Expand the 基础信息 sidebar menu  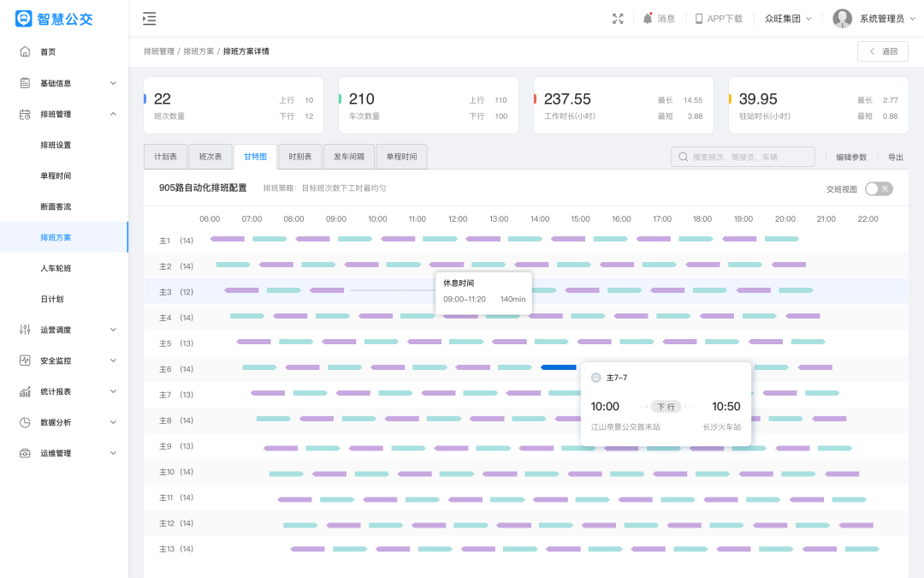[x=113, y=83]
